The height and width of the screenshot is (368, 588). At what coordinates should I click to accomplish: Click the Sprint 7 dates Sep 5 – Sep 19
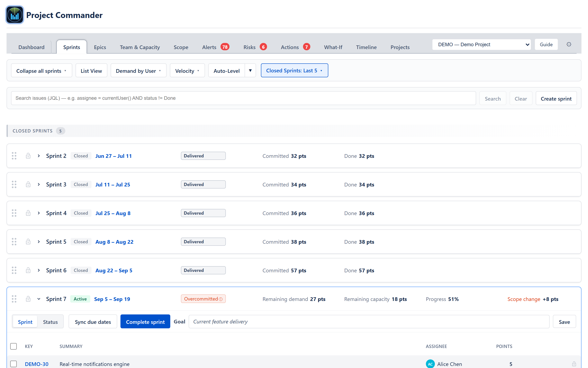click(x=112, y=299)
